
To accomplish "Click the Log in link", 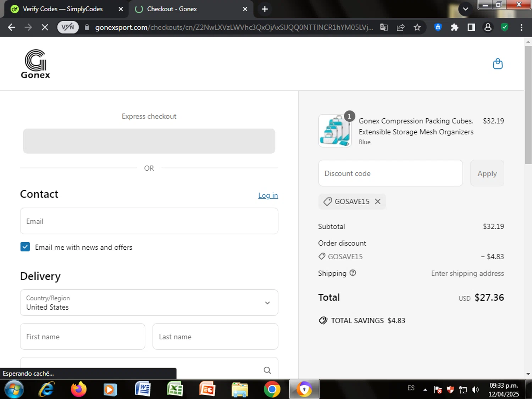I will (268, 195).
